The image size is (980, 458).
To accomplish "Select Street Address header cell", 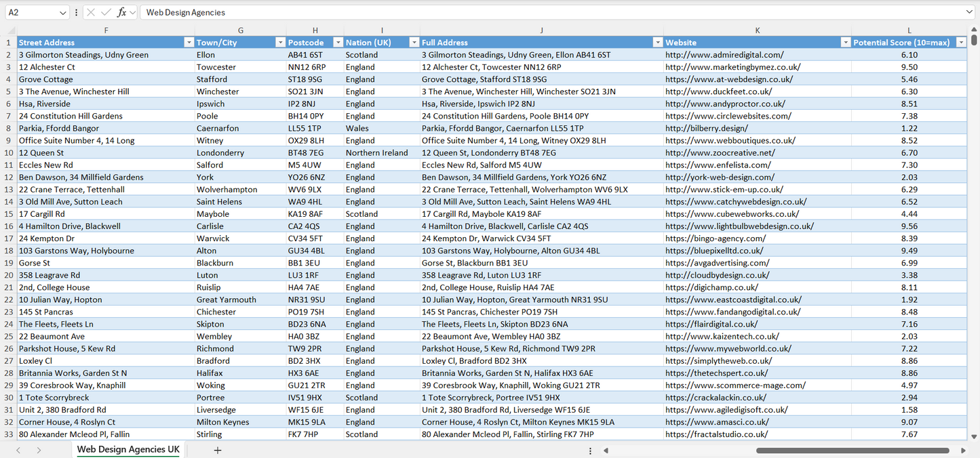I will coord(106,42).
